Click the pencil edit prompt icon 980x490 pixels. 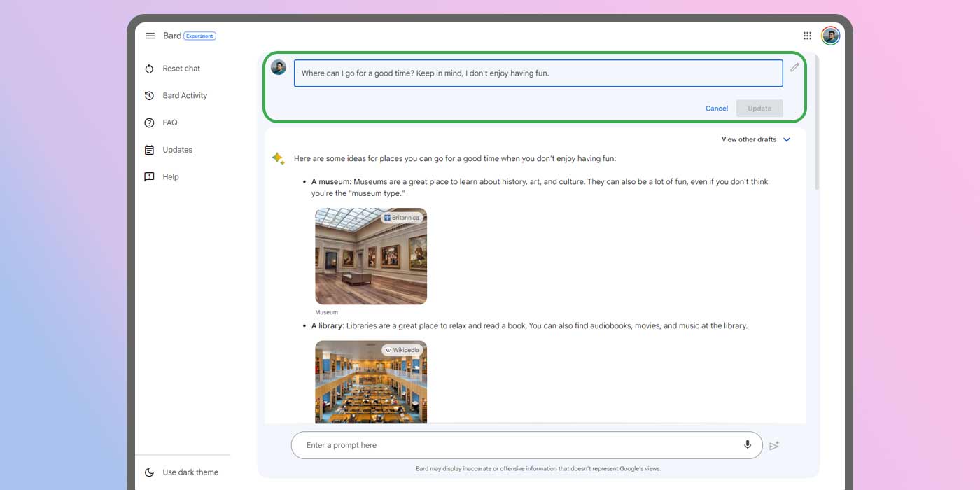pos(794,68)
